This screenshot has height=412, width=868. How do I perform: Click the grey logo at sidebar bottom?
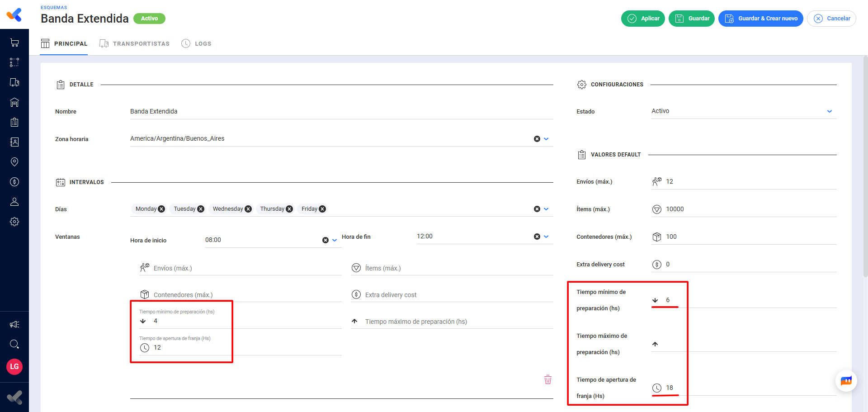click(14, 398)
